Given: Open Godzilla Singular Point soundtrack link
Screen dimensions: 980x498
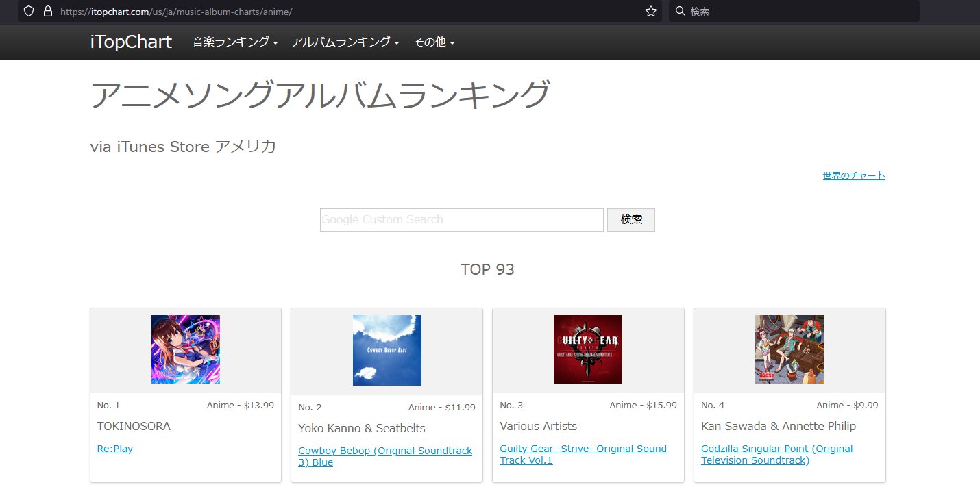Looking at the screenshot, I should (x=777, y=454).
